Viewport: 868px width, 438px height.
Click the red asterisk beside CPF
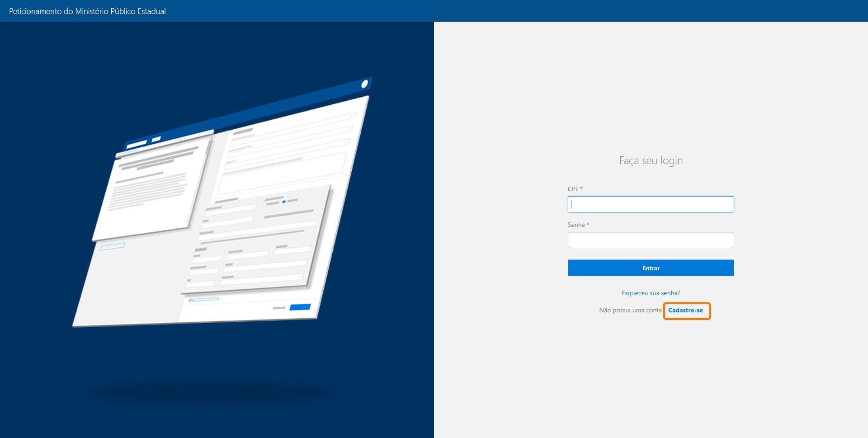click(581, 188)
